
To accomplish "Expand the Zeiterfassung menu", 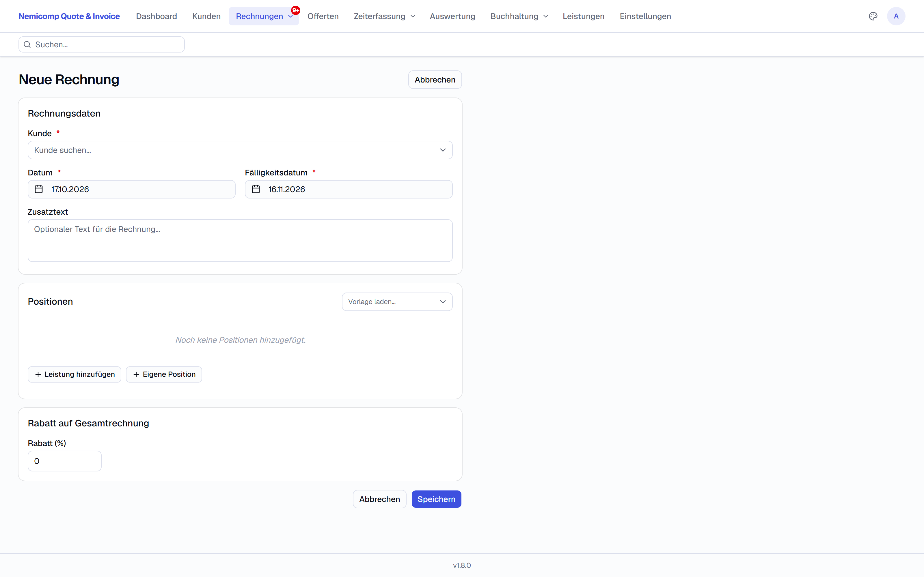I will (384, 16).
